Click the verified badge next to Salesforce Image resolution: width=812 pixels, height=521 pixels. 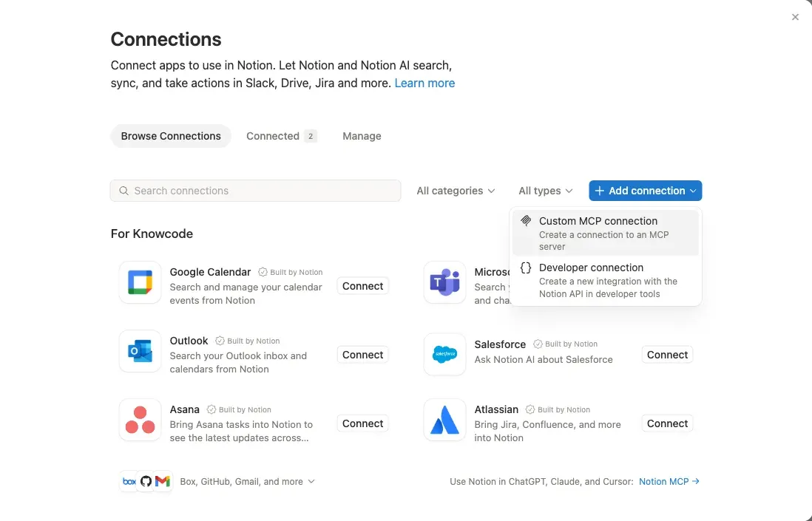[538, 344]
